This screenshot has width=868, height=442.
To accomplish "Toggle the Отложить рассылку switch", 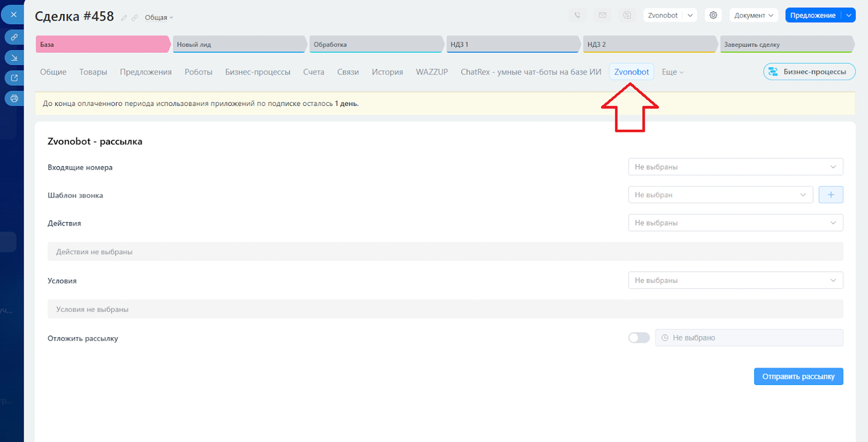I will click(x=639, y=337).
